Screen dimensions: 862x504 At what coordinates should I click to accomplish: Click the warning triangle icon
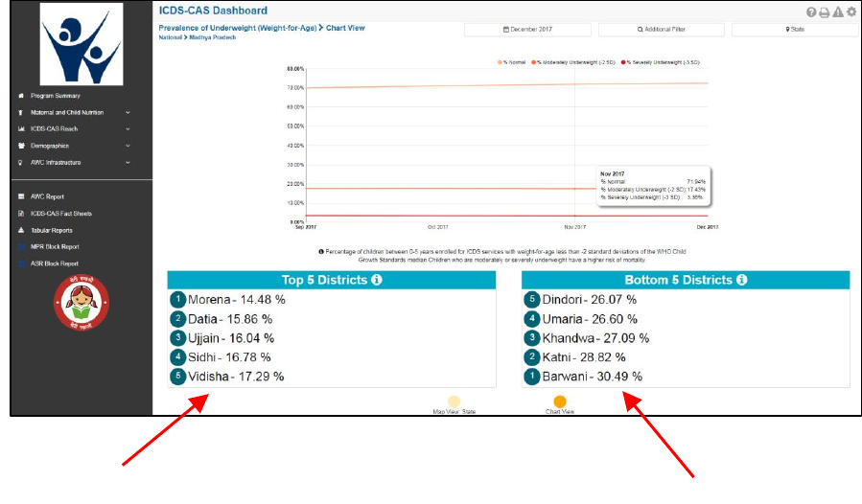(838, 12)
